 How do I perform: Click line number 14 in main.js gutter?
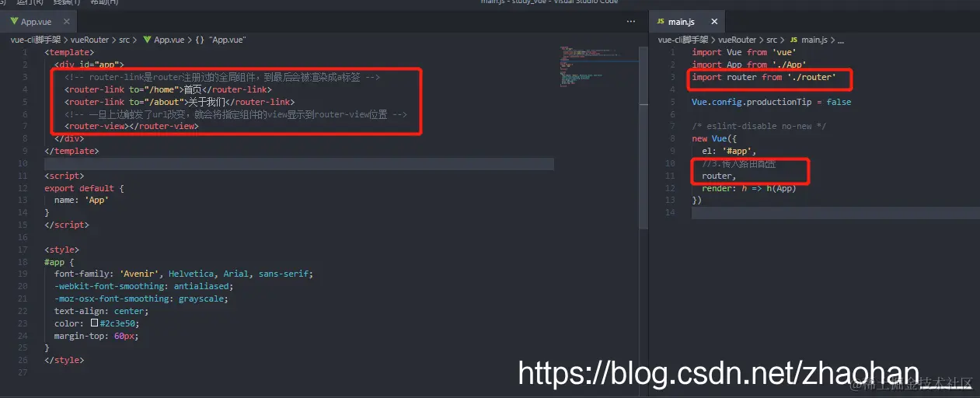pyautogui.click(x=671, y=212)
